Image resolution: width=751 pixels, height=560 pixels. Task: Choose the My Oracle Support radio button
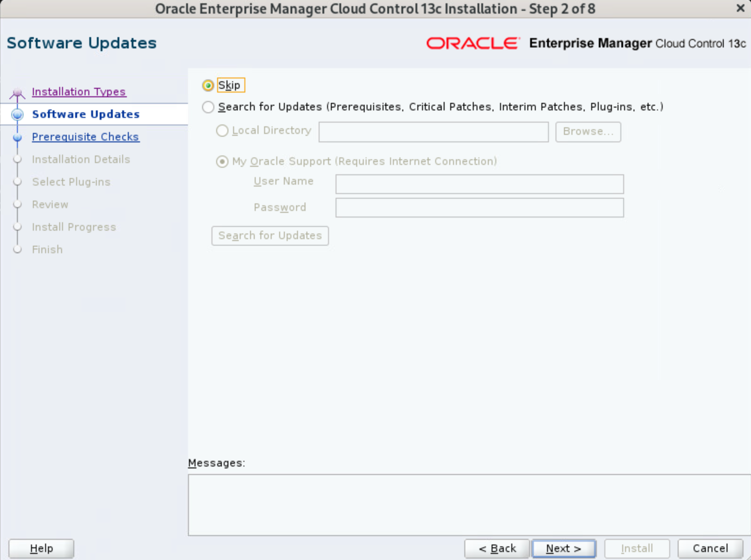222,162
